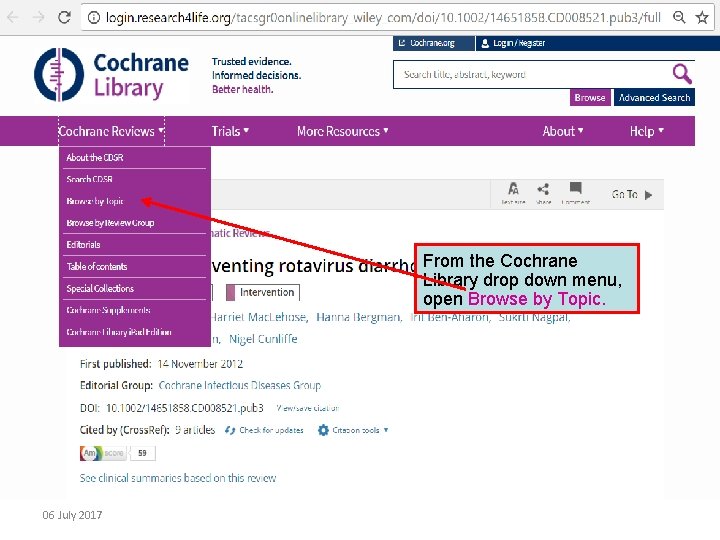Screen dimensions: 720x540
Task: Open the Citation tools dropdown arrow
Action: [x=386, y=430]
